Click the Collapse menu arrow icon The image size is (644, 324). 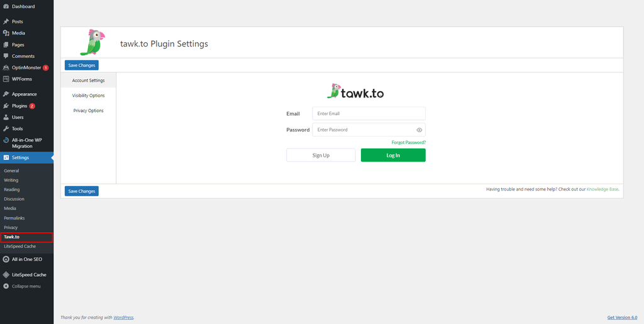[x=6, y=286]
